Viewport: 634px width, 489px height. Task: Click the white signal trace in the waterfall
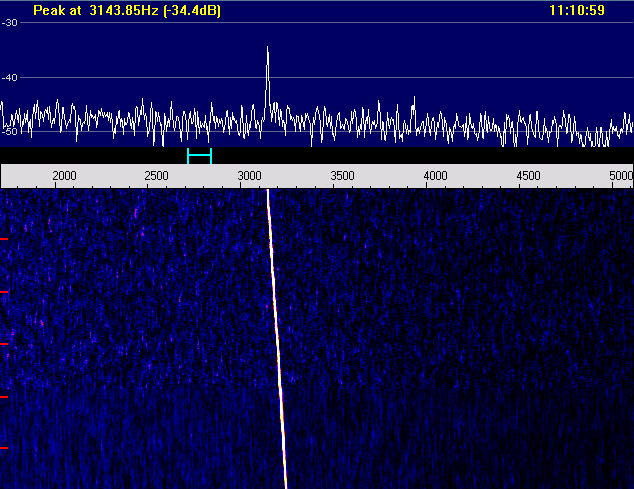tap(277, 339)
